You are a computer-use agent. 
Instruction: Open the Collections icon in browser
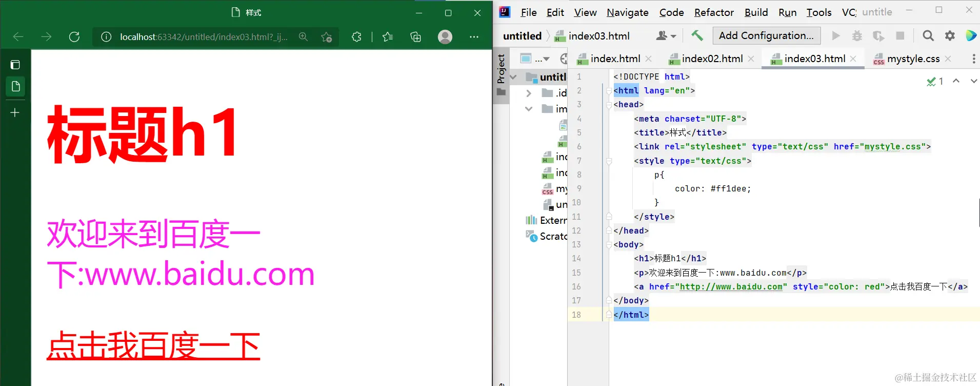[x=416, y=37]
